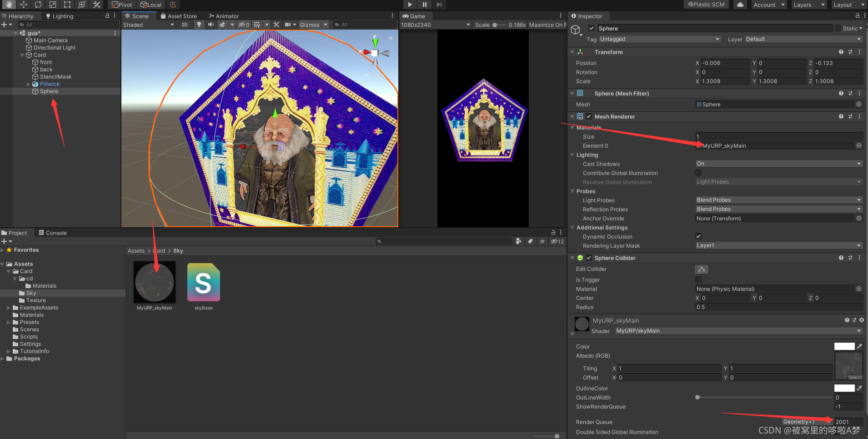The height and width of the screenshot is (439, 868).
Task: Open the Layers dropdown menu
Action: [x=808, y=5]
